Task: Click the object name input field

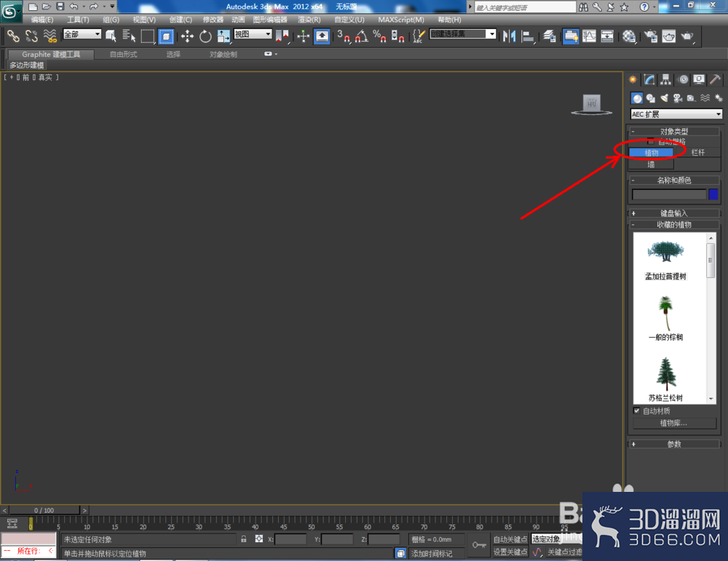Action: tap(669, 194)
